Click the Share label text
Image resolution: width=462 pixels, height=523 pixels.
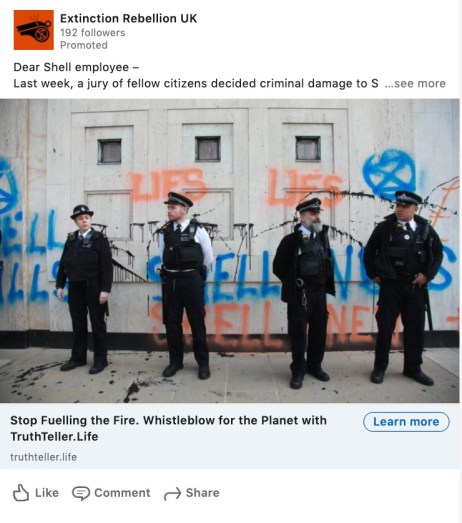(x=202, y=493)
